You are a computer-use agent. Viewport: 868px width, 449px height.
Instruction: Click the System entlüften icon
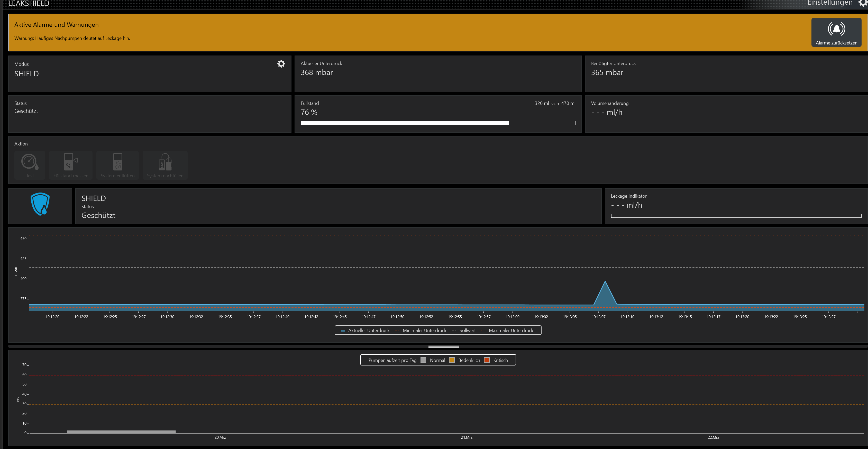coord(117,162)
